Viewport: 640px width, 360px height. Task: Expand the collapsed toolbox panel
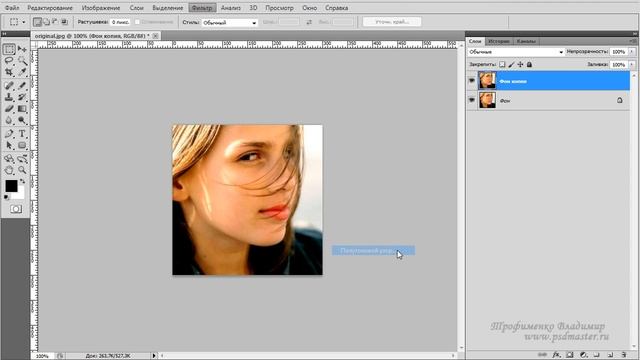pyautogui.click(x=4, y=34)
